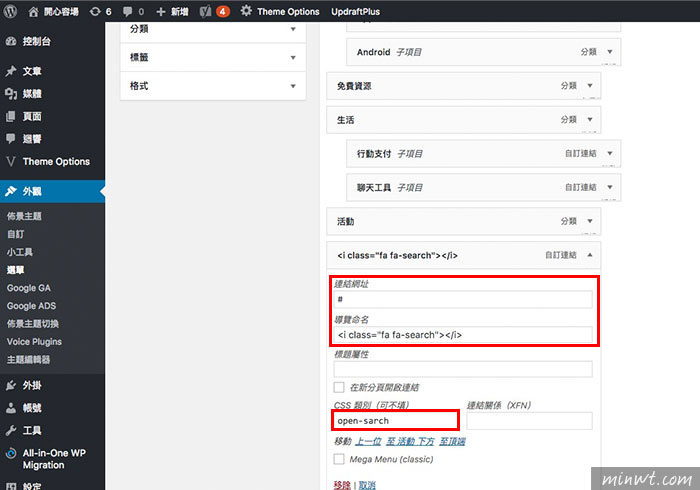Screen dimensions: 700x490
Task: Click the dashboard icon beside 控制台
Action: point(11,42)
